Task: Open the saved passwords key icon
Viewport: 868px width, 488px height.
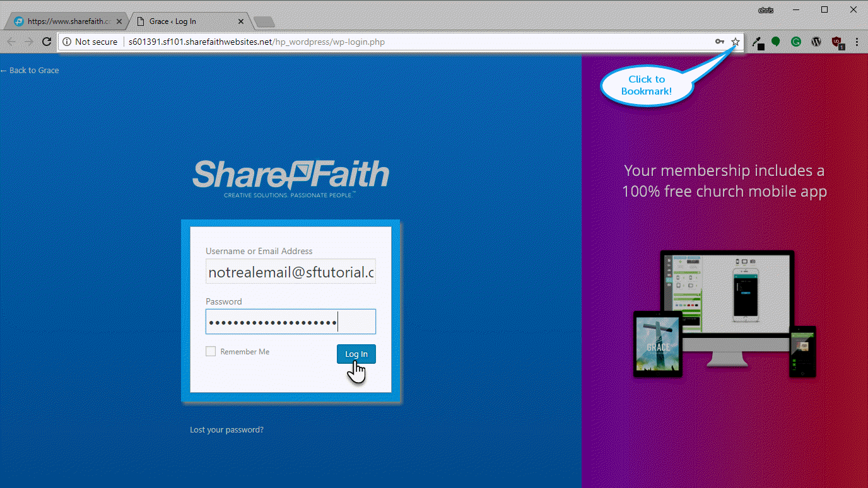Action: (x=720, y=42)
